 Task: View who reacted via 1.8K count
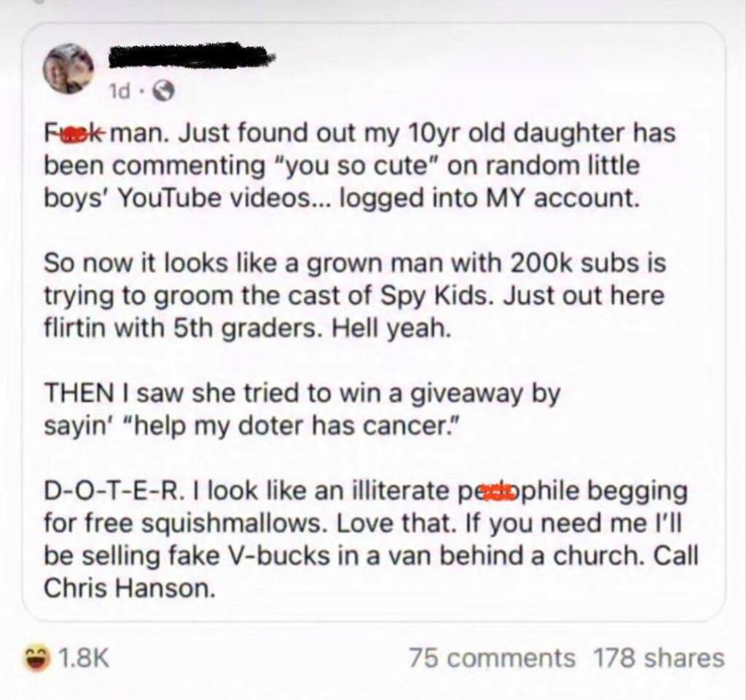point(85,658)
